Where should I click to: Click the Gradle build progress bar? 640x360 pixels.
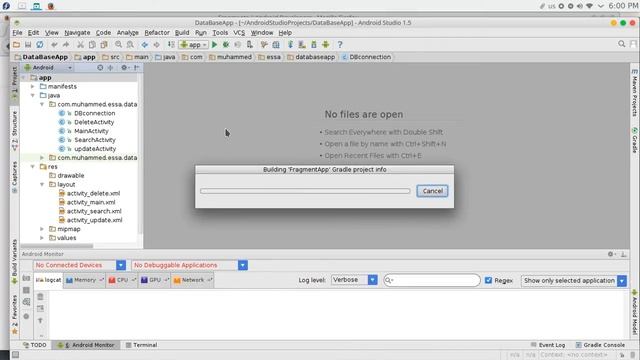pos(305,191)
